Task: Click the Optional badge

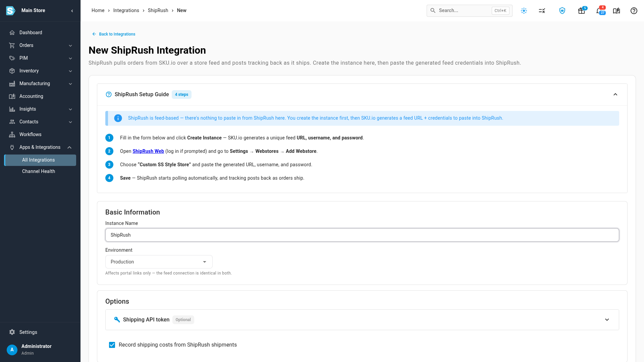Action: (x=183, y=320)
